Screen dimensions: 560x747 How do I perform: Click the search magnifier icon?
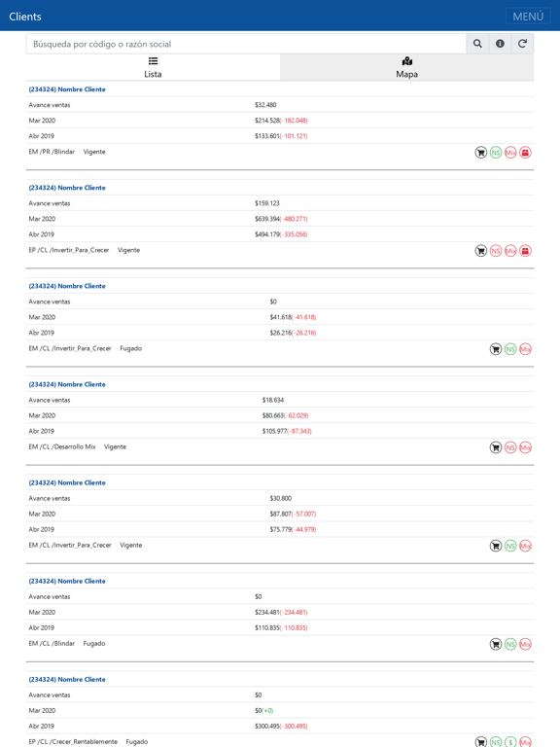477,44
